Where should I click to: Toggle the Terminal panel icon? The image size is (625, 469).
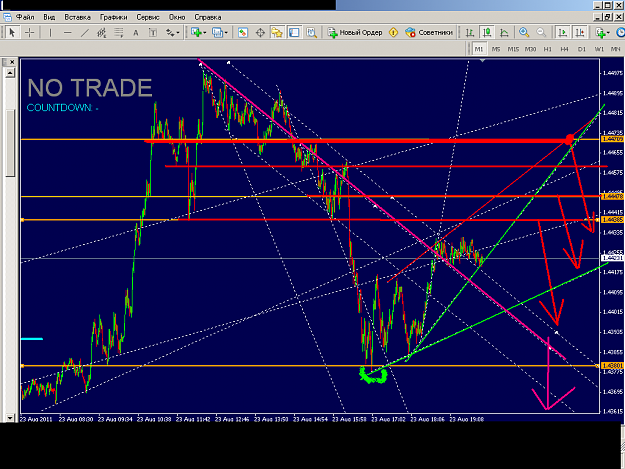[x=294, y=33]
